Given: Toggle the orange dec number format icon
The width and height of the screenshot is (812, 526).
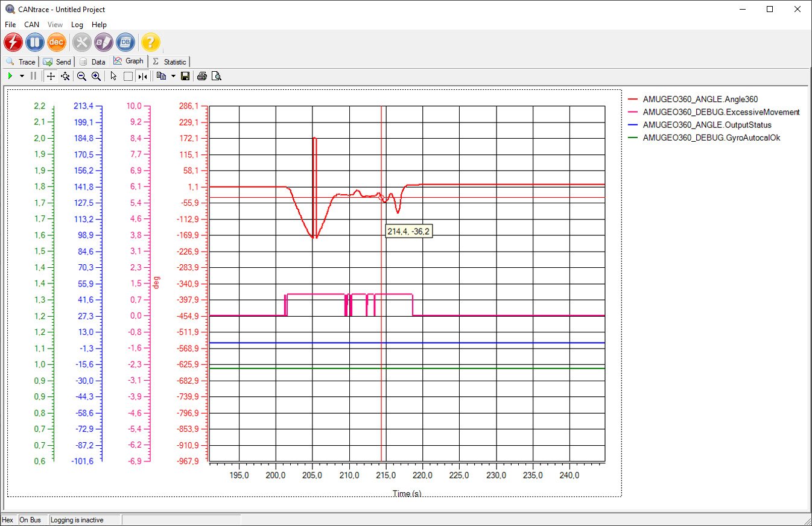Looking at the screenshot, I should coord(57,42).
